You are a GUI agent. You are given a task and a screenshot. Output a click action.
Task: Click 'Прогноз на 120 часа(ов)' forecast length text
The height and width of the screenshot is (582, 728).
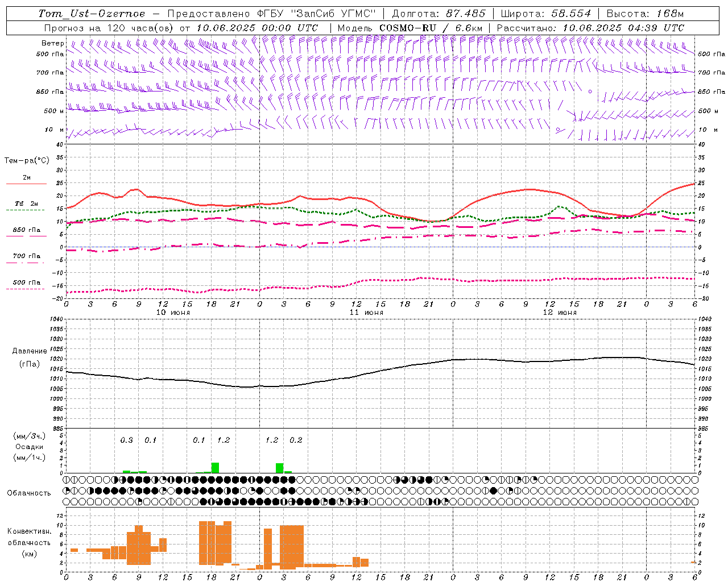(x=110, y=28)
